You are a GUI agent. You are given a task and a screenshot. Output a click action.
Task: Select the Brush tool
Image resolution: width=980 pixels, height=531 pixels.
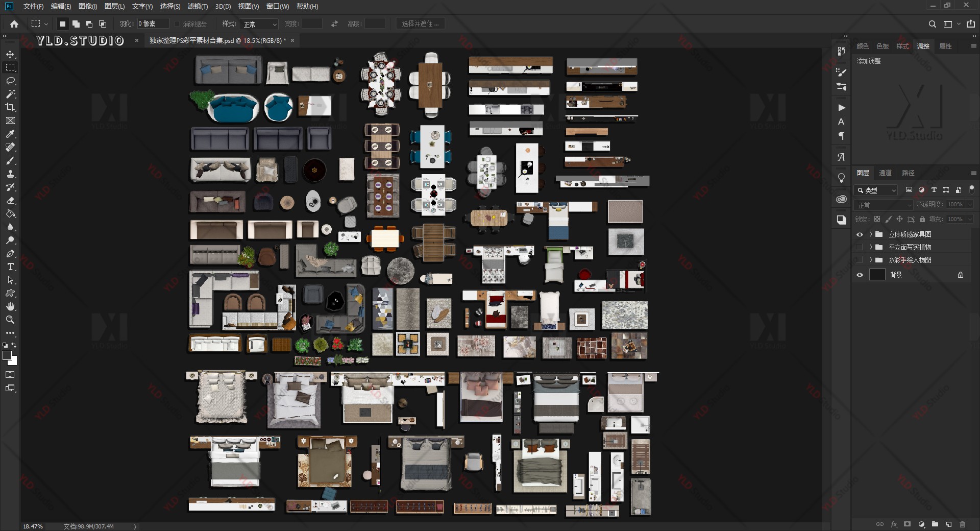[10, 160]
